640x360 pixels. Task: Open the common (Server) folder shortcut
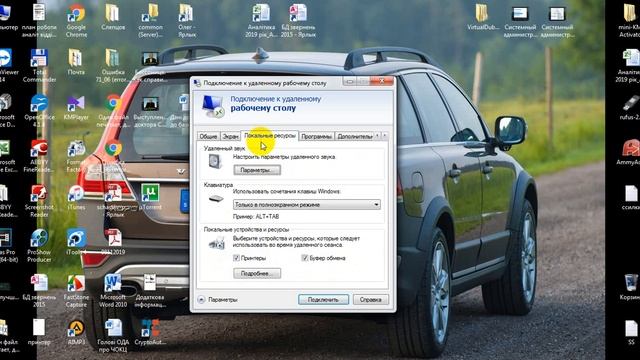tap(150, 20)
